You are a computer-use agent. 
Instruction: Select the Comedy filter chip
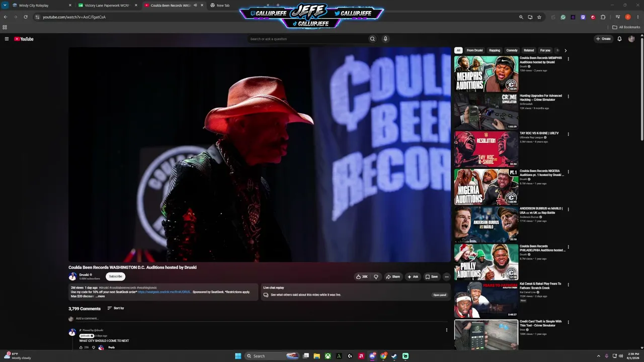[512, 50]
